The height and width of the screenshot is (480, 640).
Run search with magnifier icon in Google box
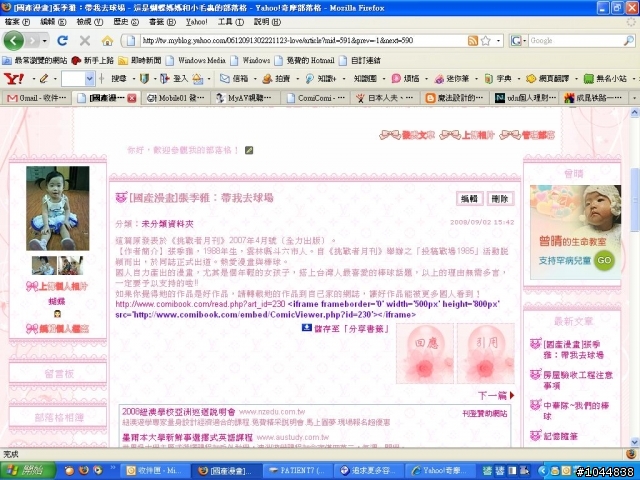pyautogui.click(x=629, y=40)
